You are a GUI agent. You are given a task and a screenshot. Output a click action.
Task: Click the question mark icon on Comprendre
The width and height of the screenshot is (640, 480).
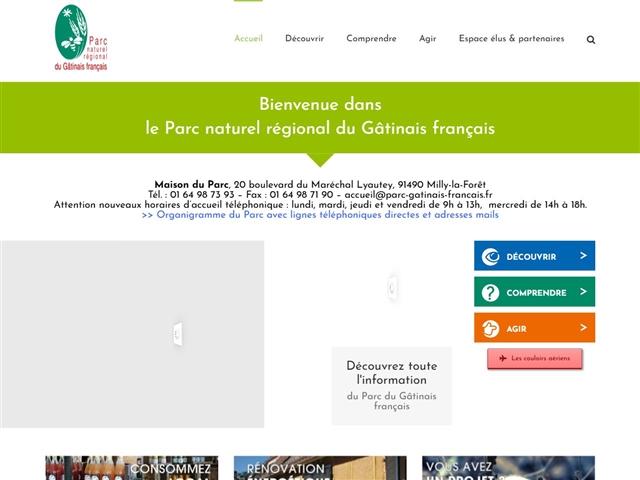(490, 293)
